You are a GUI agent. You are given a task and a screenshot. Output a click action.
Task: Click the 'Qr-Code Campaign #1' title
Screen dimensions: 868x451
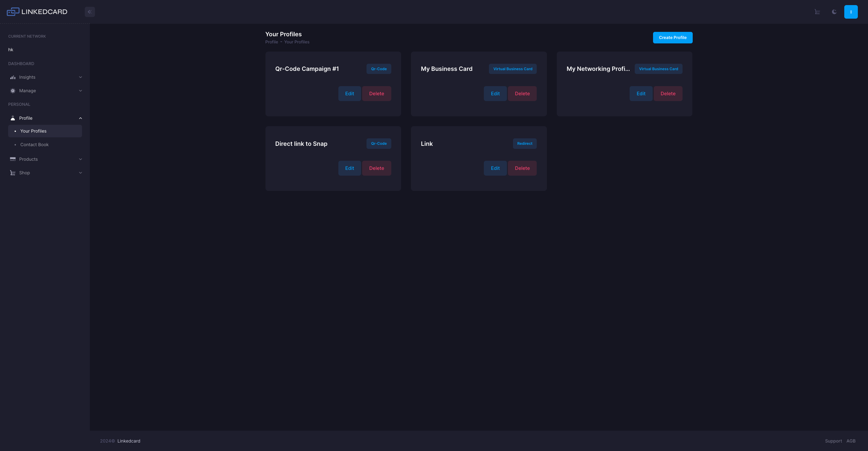click(x=307, y=69)
